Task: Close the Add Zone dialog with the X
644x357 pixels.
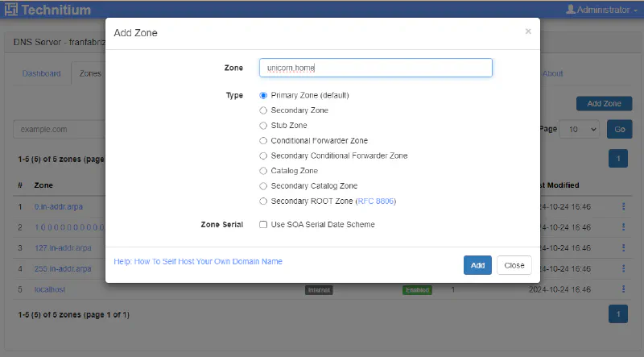Action: click(528, 31)
